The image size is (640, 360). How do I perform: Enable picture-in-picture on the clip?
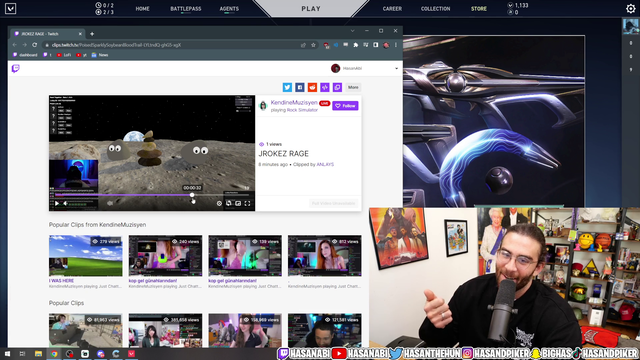pyautogui.click(x=238, y=203)
